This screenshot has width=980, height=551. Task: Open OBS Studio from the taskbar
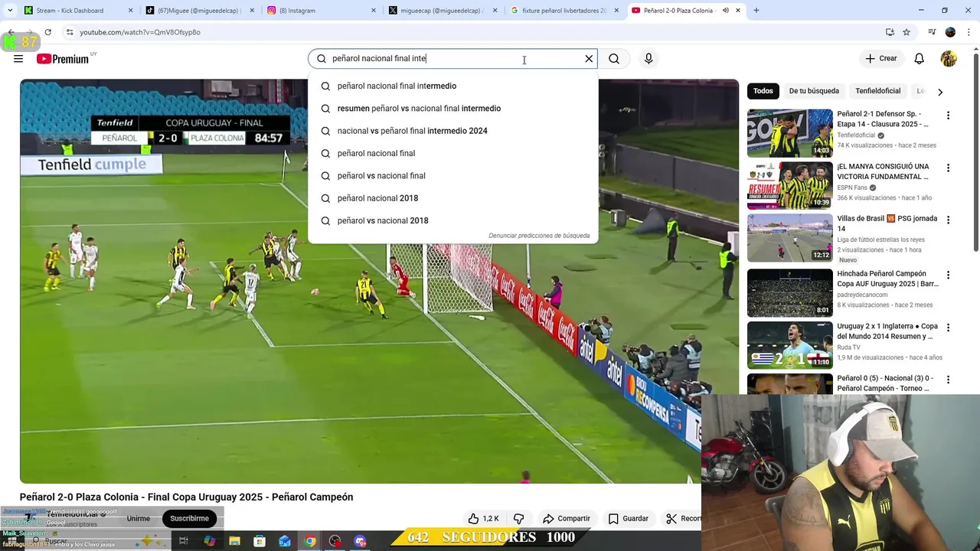(335, 541)
